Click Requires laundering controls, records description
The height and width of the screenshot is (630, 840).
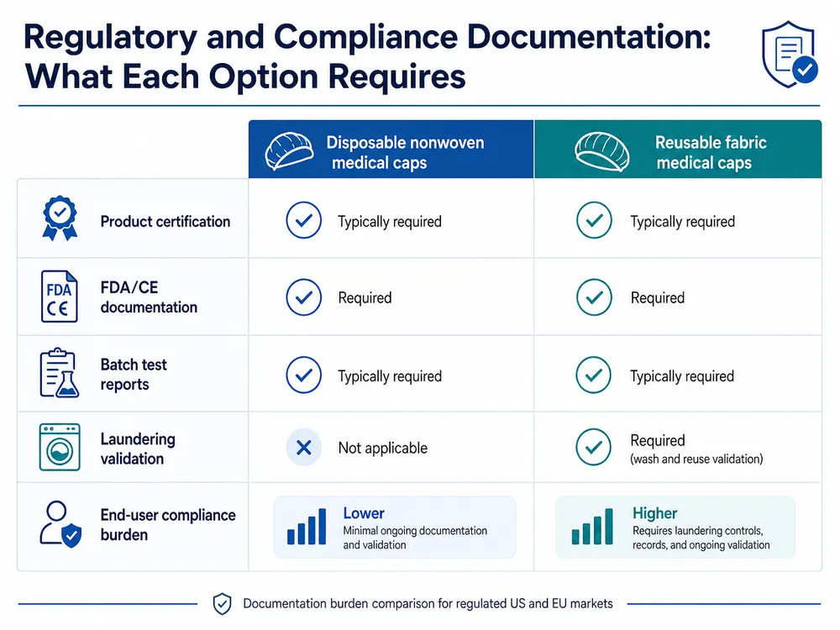(x=701, y=538)
